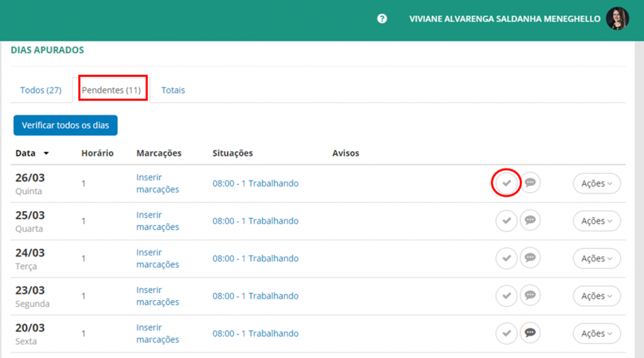Viewport: 644px width, 358px height.
Task: Open the 08:00 - 1 Trabalhando link for 23/03
Action: click(255, 296)
